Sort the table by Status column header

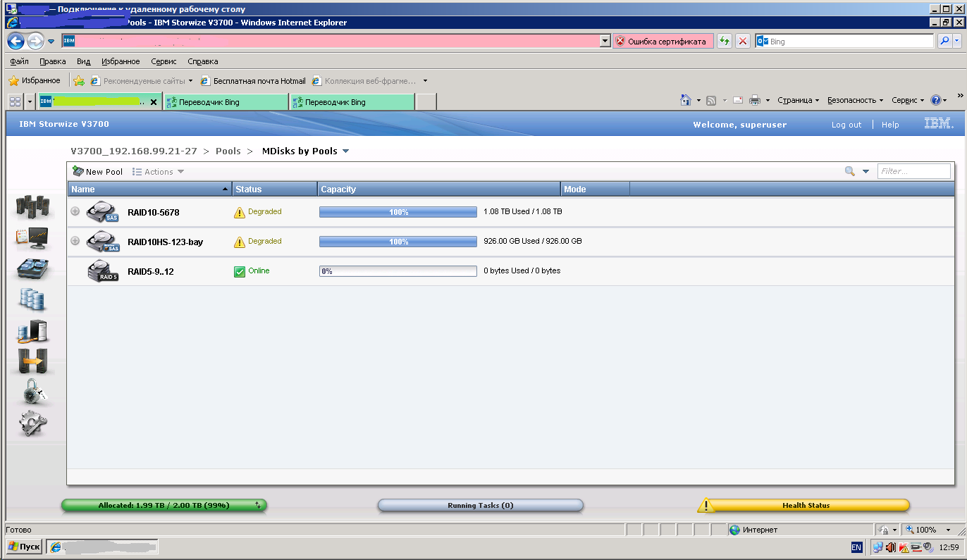[x=275, y=189]
